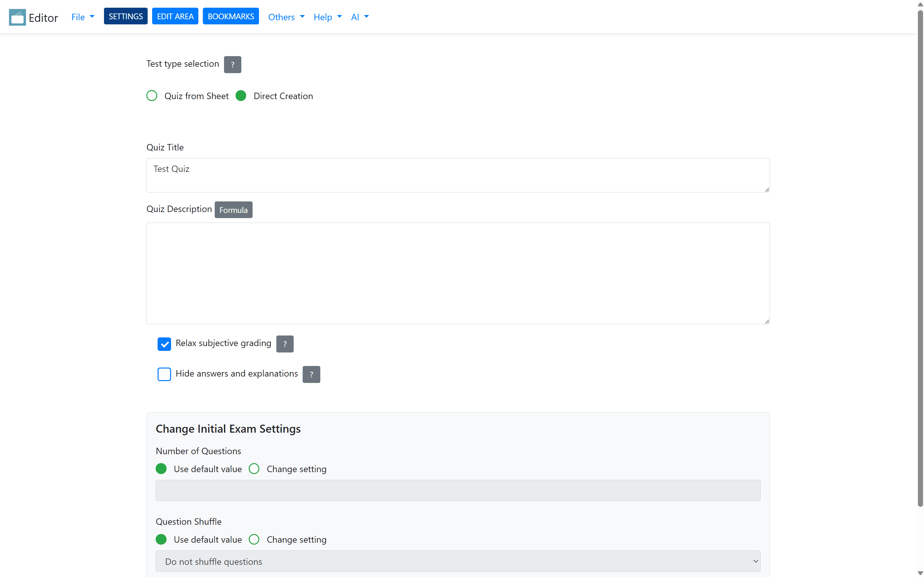Click the scrollbar up arrow
The height and width of the screenshot is (577, 924).
(920, 4)
